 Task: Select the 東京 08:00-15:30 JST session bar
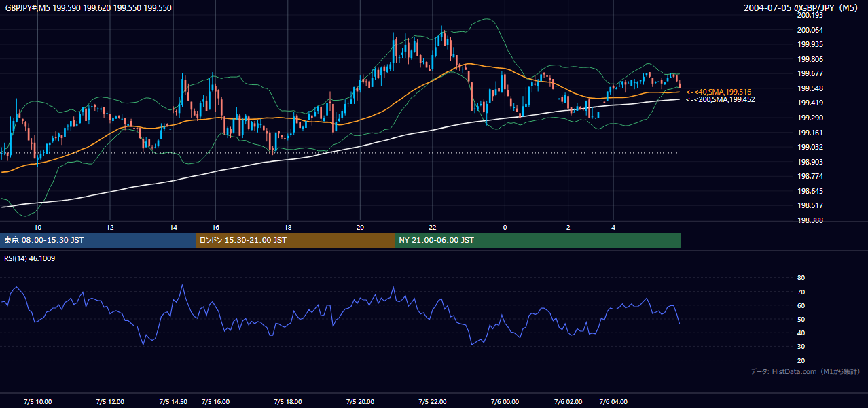pyautogui.click(x=98, y=240)
